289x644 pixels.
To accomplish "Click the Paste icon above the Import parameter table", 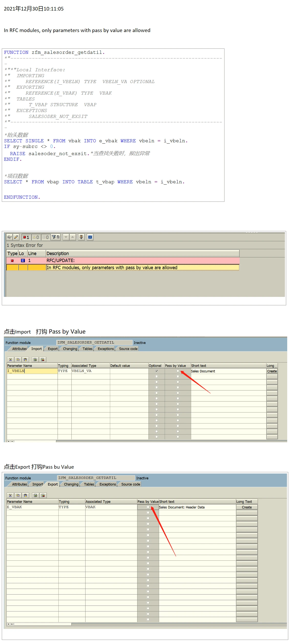I will [x=25, y=359].
